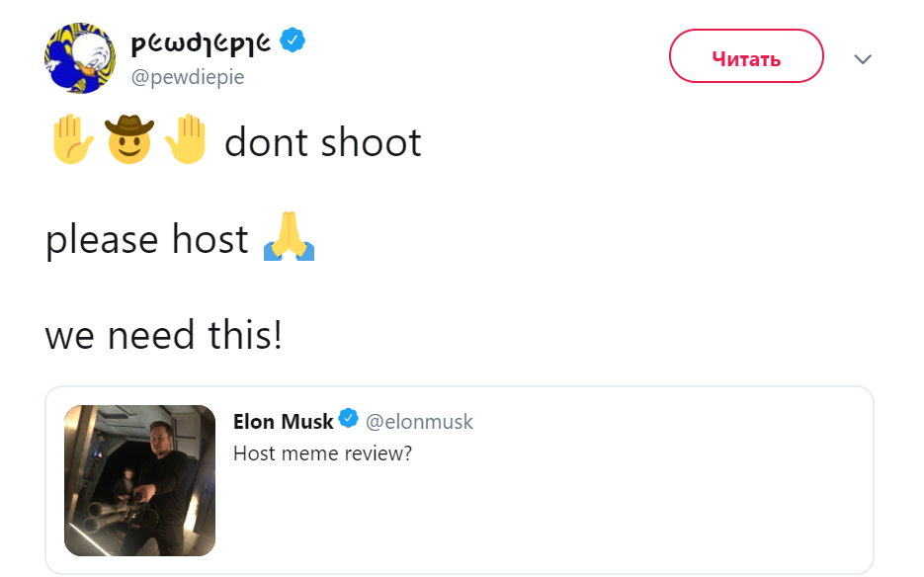Click the cowboy hat face emoji
The height and width of the screenshot is (577, 924).
click(129, 139)
